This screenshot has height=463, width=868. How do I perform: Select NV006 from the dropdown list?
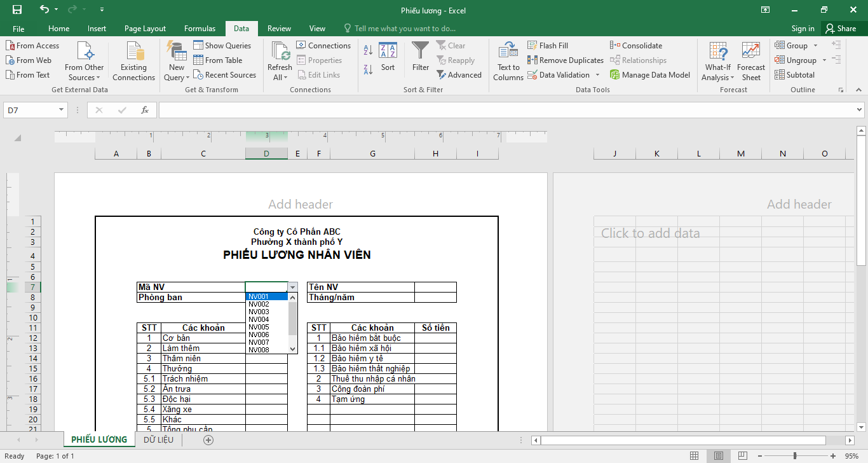(267, 335)
